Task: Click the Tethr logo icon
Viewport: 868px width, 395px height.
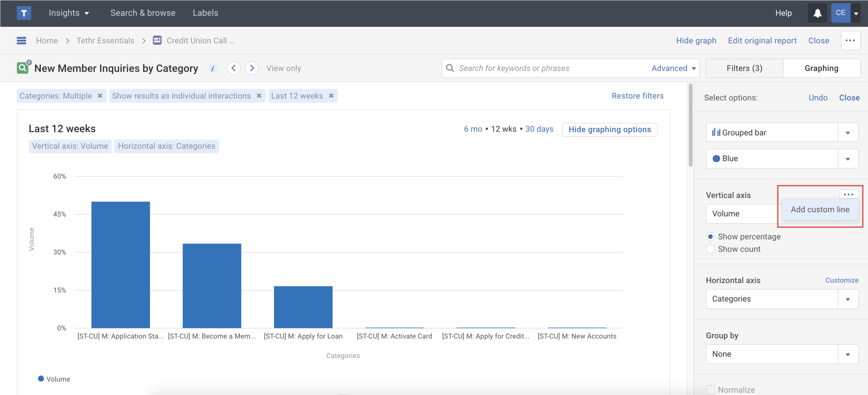Action: [x=24, y=13]
